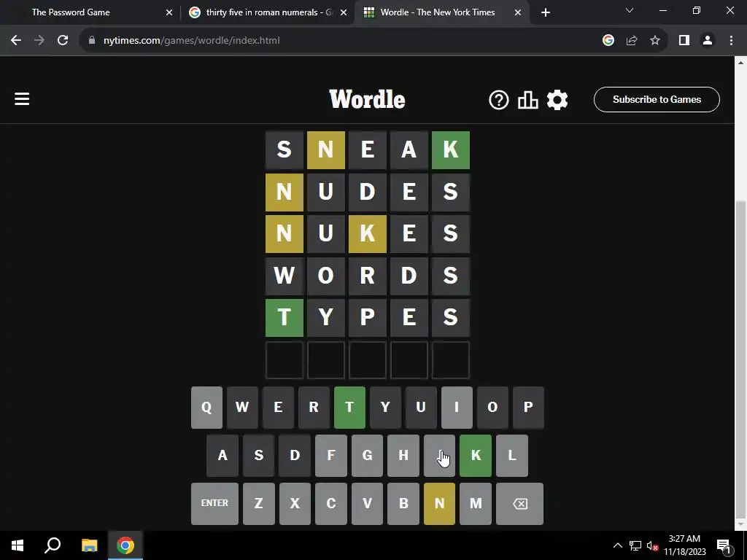
Task: Tap the C key on Wordle keyboard
Action: 331,503
